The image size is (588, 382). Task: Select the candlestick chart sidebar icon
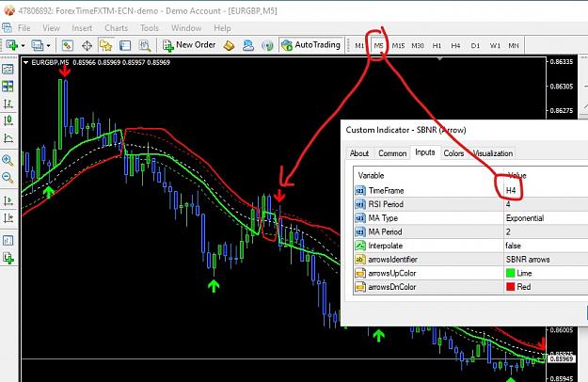pyautogui.click(x=8, y=121)
